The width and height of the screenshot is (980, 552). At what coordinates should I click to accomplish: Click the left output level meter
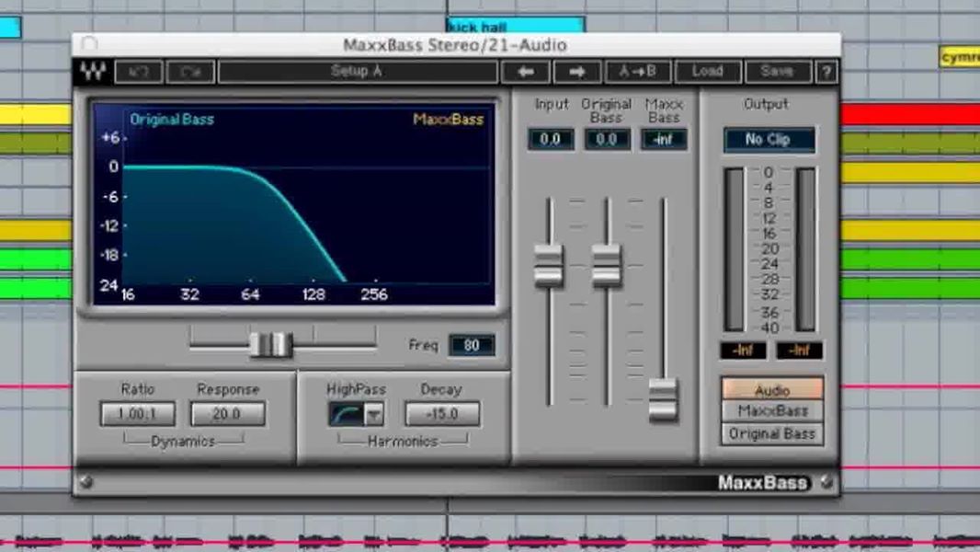click(734, 248)
